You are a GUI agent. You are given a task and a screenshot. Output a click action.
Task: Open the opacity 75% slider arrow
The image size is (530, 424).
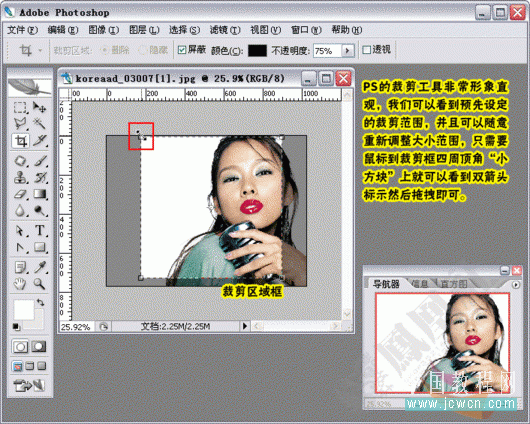[348, 51]
